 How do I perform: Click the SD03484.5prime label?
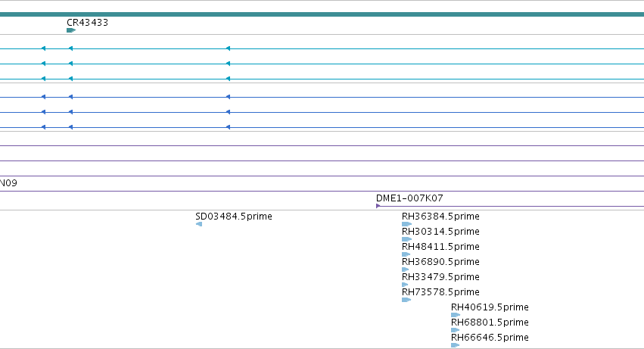(234, 217)
